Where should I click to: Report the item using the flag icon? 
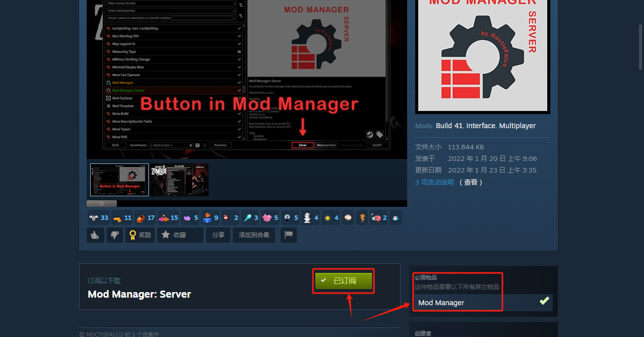pos(289,235)
